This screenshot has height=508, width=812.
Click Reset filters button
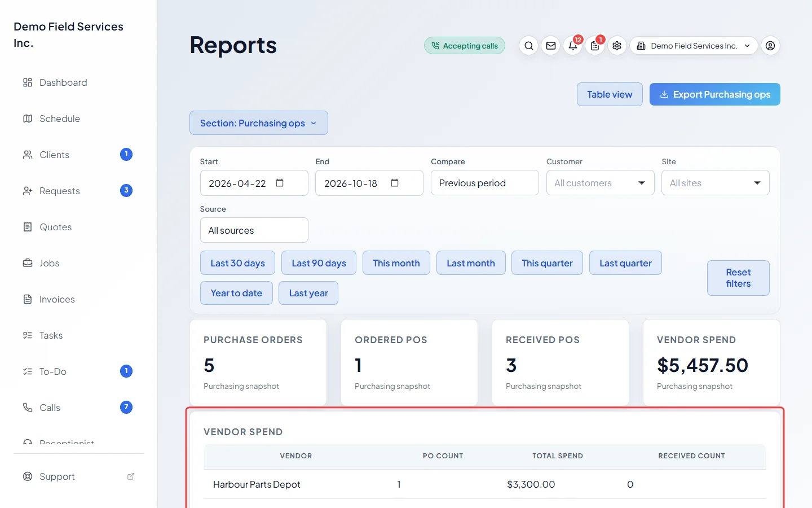(x=738, y=278)
